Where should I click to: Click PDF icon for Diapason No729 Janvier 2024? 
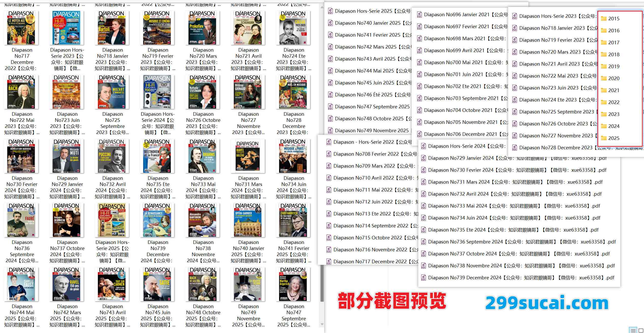click(x=423, y=158)
